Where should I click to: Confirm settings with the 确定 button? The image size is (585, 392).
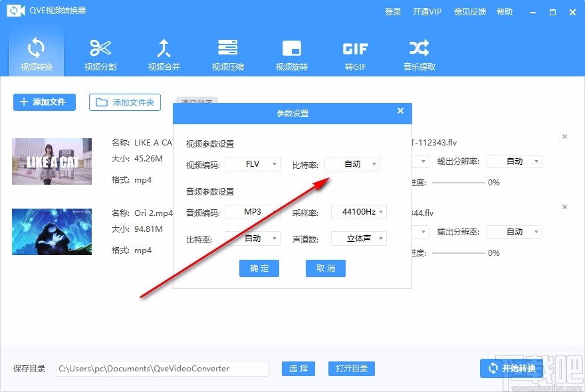coord(259,268)
